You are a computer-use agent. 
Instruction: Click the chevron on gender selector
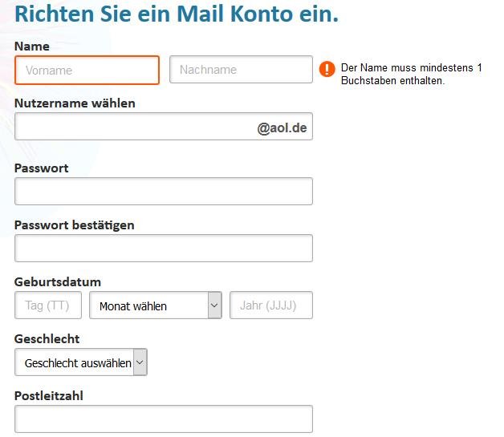[140, 362]
